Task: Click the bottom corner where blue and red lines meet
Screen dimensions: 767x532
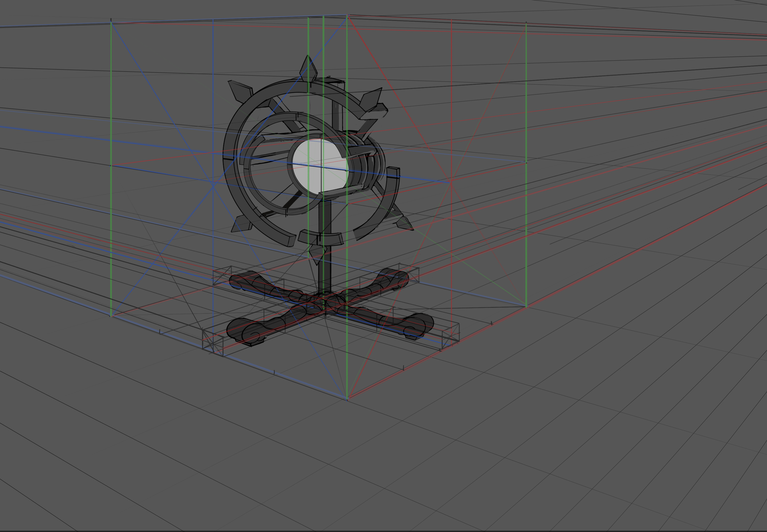Action: tap(347, 398)
